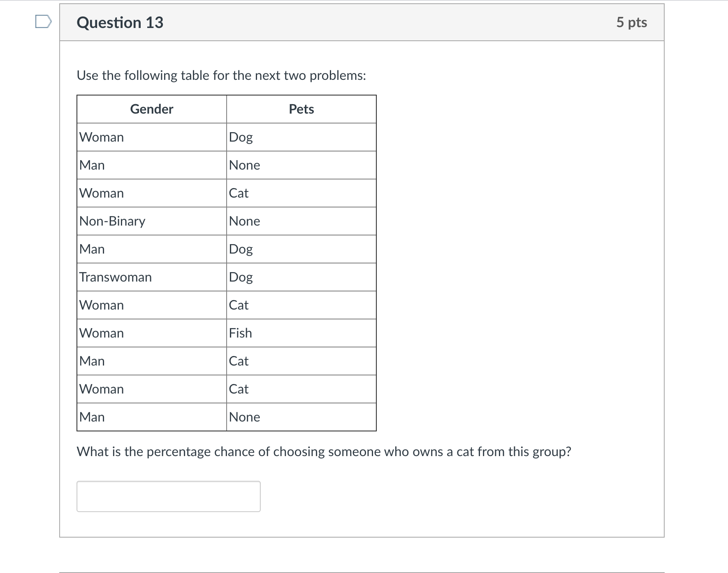Click the first Cat entry under Pets

tap(238, 193)
